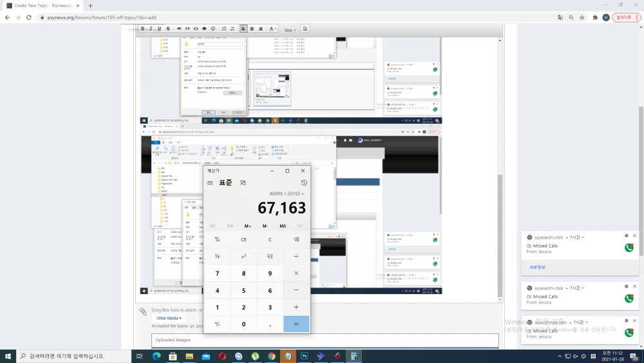
Task: Open Photoshop from the Windows taskbar
Action: [304, 356]
